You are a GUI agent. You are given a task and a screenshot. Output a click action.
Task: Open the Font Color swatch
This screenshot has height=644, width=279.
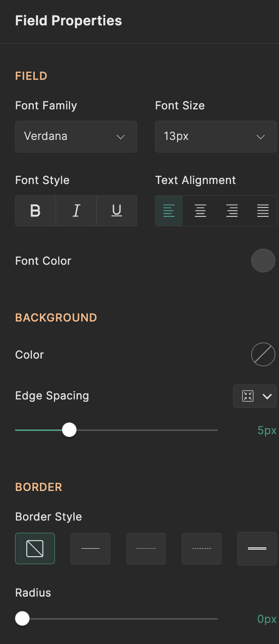pyautogui.click(x=263, y=261)
